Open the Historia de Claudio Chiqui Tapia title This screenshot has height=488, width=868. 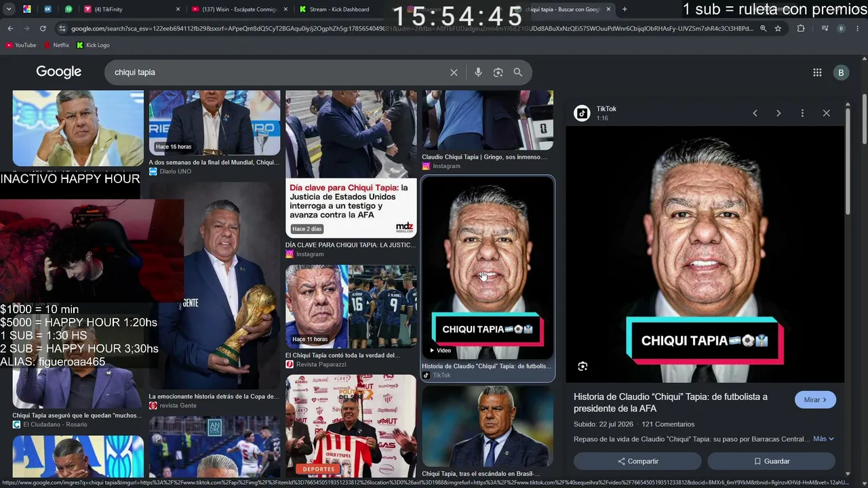[x=671, y=403]
